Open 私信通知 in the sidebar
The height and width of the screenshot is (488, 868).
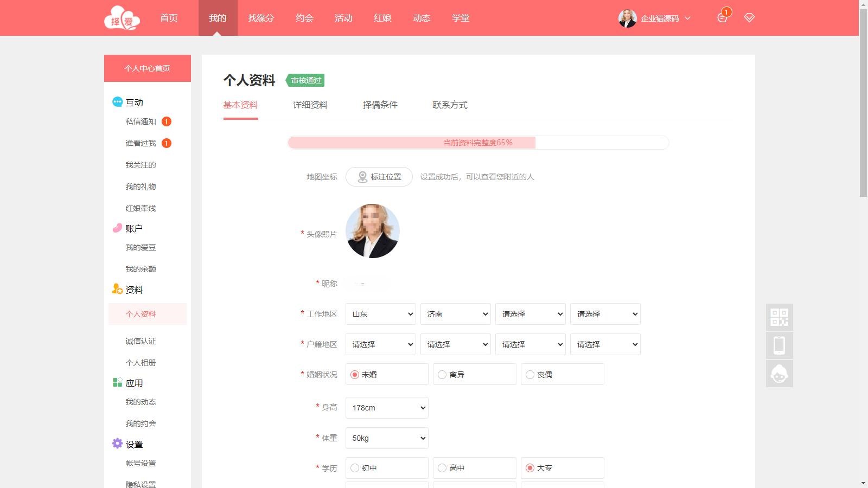pos(141,121)
